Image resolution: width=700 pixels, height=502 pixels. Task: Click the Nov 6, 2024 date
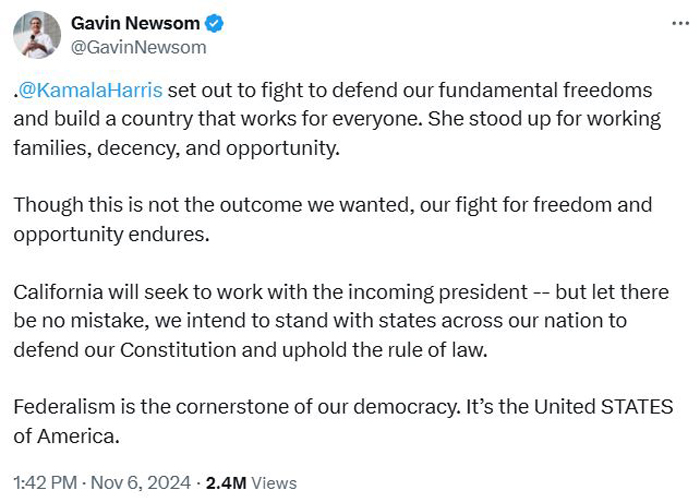(141, 483)
